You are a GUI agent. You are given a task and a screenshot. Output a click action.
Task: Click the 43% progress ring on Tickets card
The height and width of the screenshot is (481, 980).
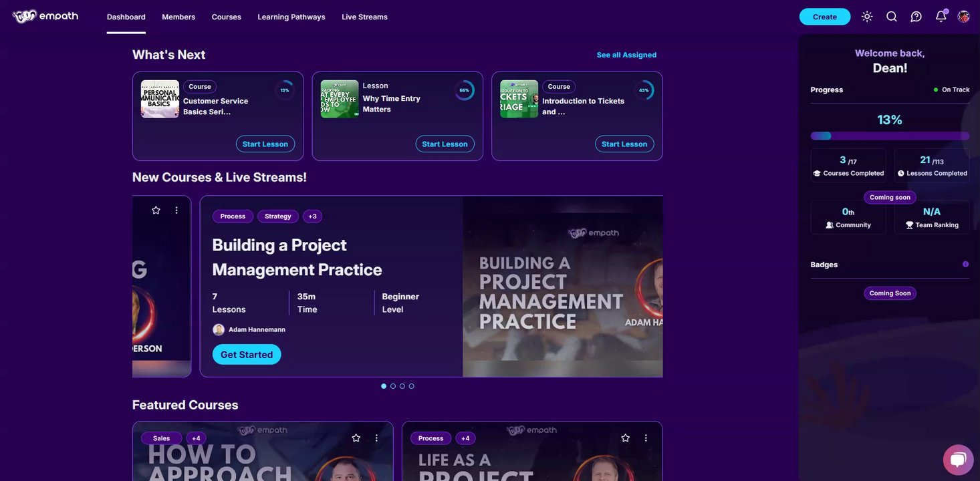point(644,90)
